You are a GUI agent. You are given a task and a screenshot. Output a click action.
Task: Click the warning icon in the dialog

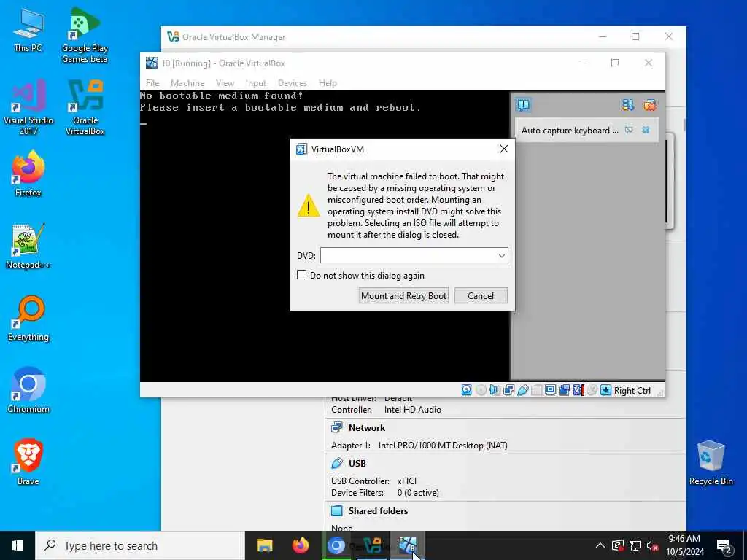click(309, 205)
